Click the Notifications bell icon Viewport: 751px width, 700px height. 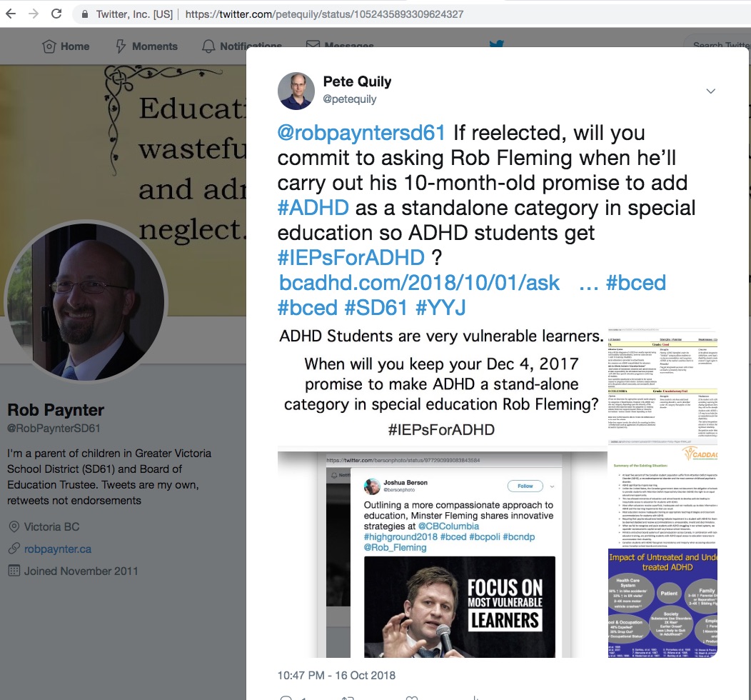pyautogui.click(x=208, y=46)
